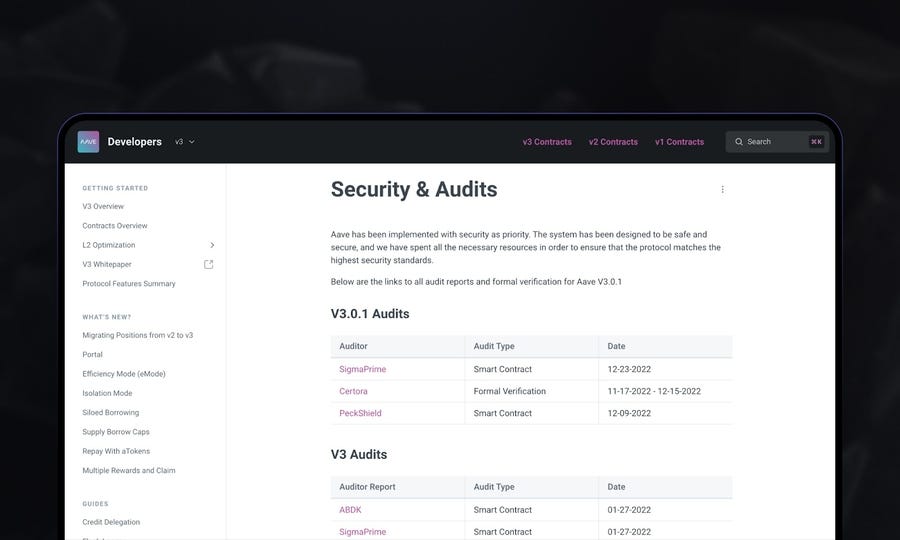Open the v3 version dropdown

pos(185,142)
